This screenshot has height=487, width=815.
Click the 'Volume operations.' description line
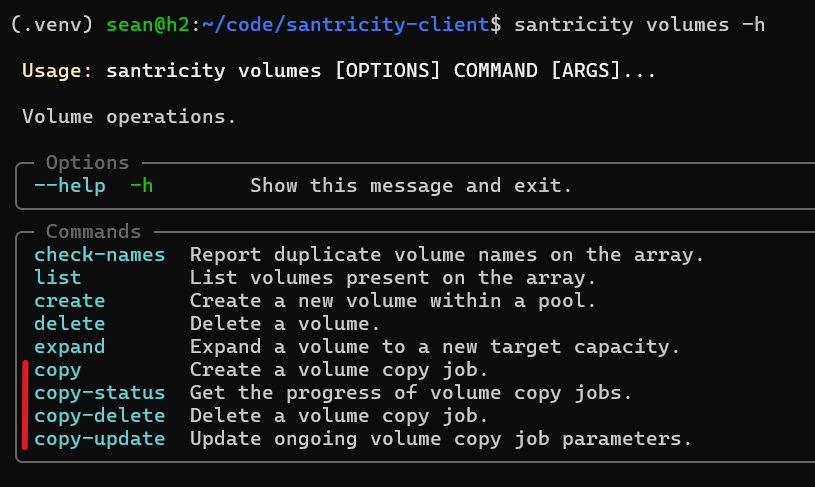(129, 117)
